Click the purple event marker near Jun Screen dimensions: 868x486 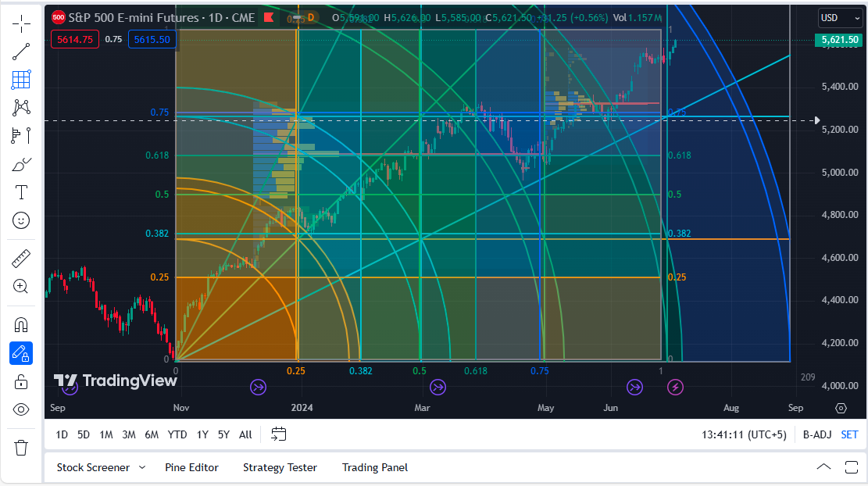pyautogui.click(x=635, y=387)
